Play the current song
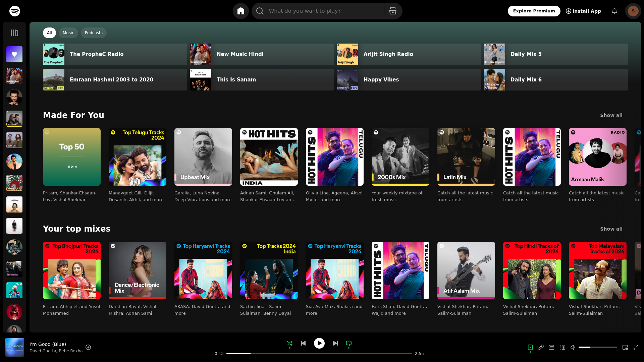The width and height of the screenshot is (644, 362). pos(319,343)
